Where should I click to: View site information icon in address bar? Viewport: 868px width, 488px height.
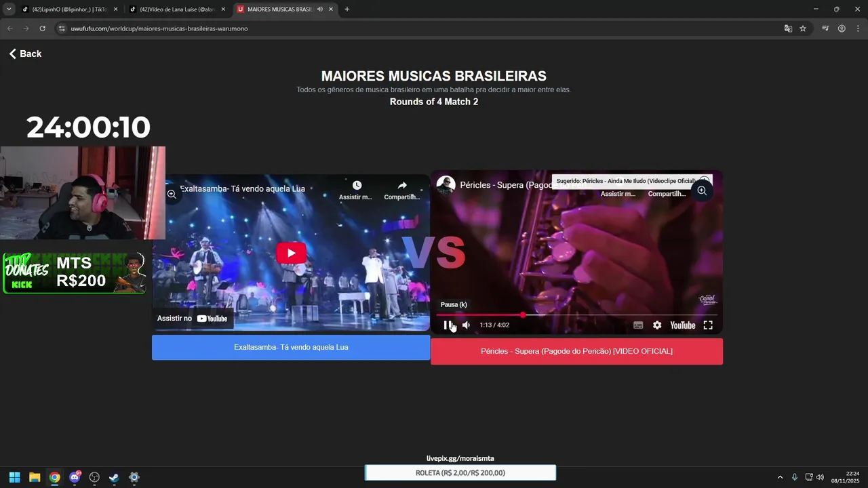tap(62, 28)
